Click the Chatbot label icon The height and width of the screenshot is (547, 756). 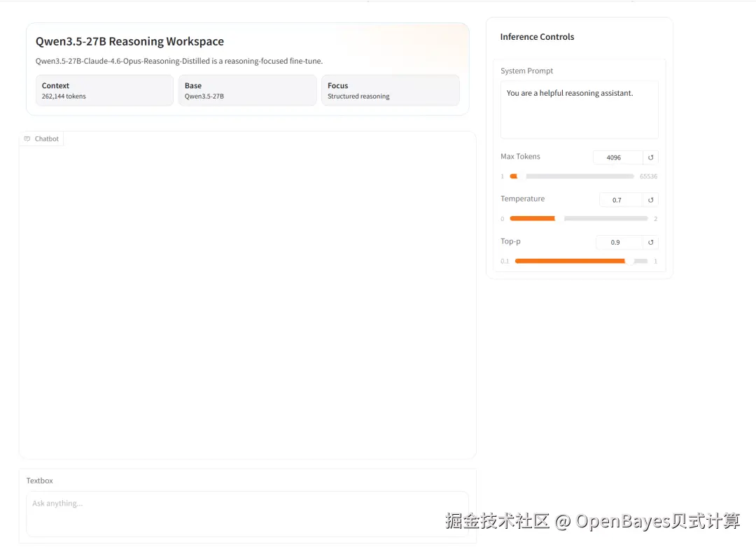coord(27,138)
